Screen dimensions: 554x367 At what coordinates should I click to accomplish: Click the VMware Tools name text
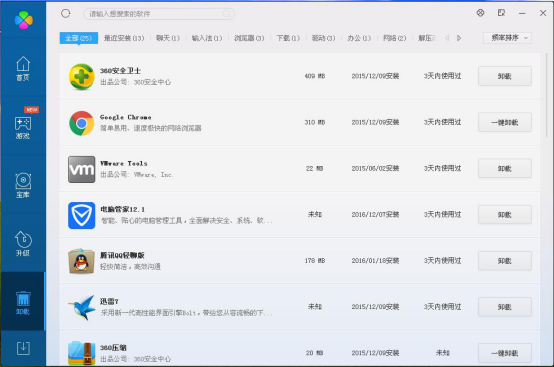(124, 164)
